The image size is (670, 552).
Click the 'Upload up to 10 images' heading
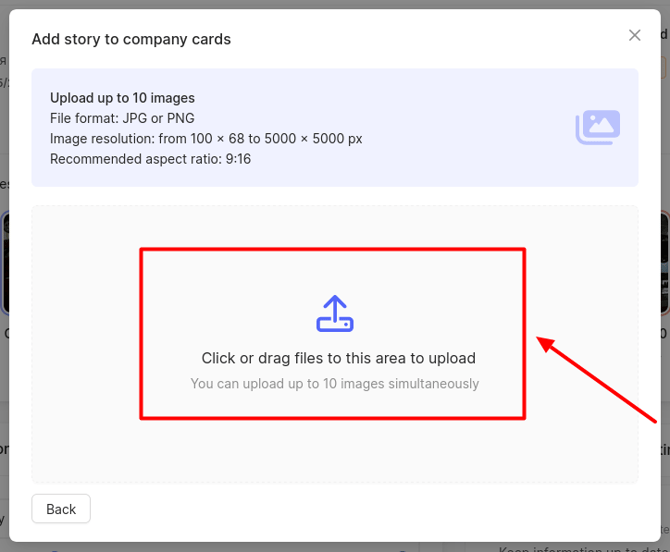[122, 98]
